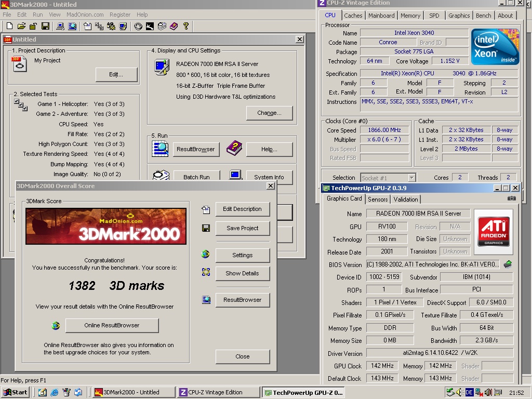Click the System Info button
Screen dimensions: 532x399
coord(269,177)
